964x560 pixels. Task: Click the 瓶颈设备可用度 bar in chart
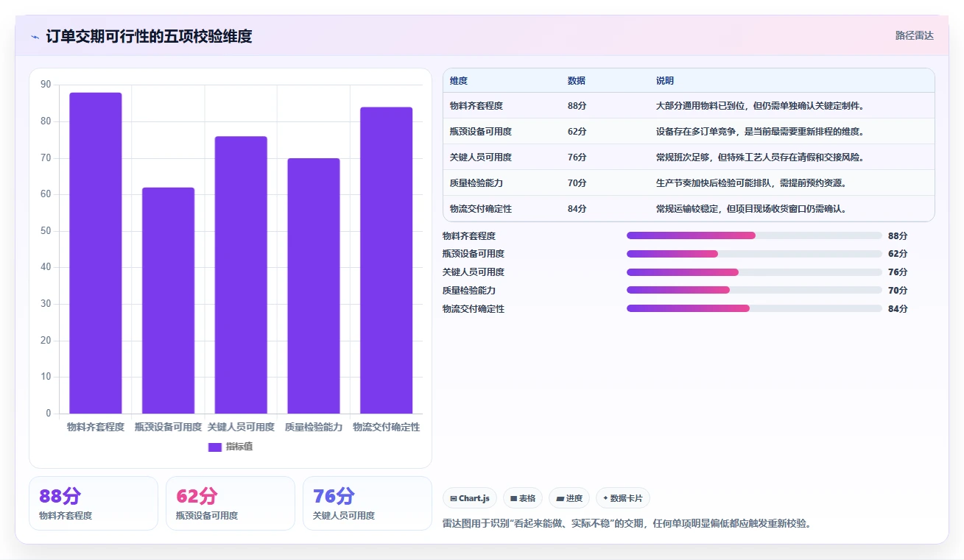click(x=168, y=300)
